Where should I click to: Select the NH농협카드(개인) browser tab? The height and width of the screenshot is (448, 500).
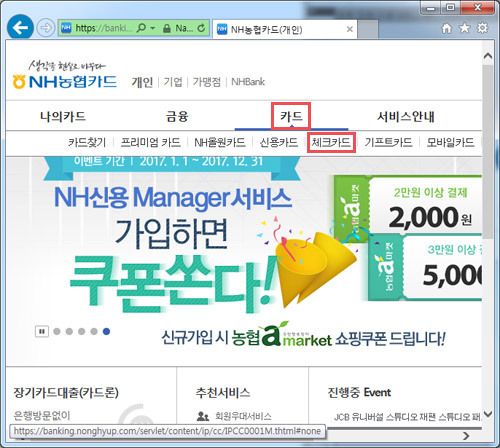coord(285,29)
